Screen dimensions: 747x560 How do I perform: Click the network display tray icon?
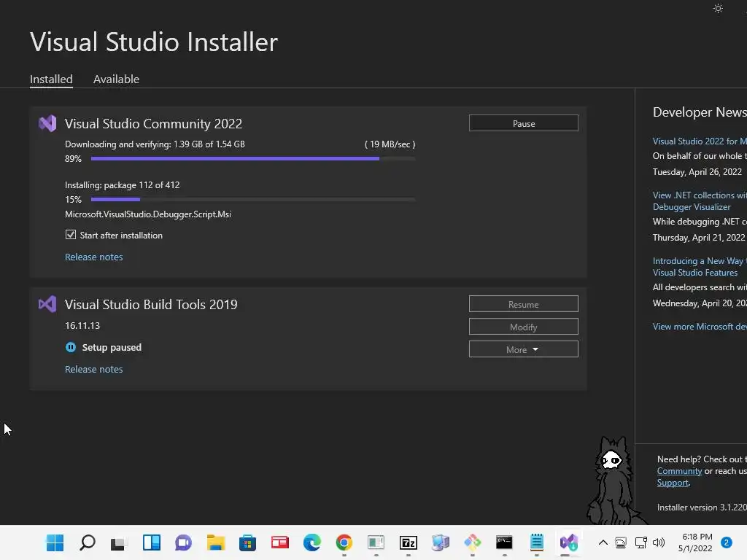coord(640,542)
